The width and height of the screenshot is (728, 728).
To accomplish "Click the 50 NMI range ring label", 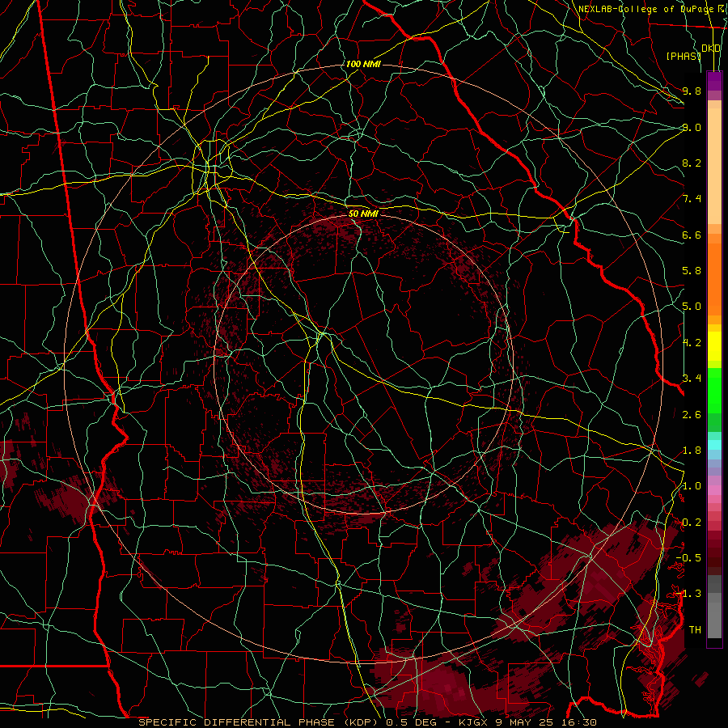I will click(x=363, y=214).
